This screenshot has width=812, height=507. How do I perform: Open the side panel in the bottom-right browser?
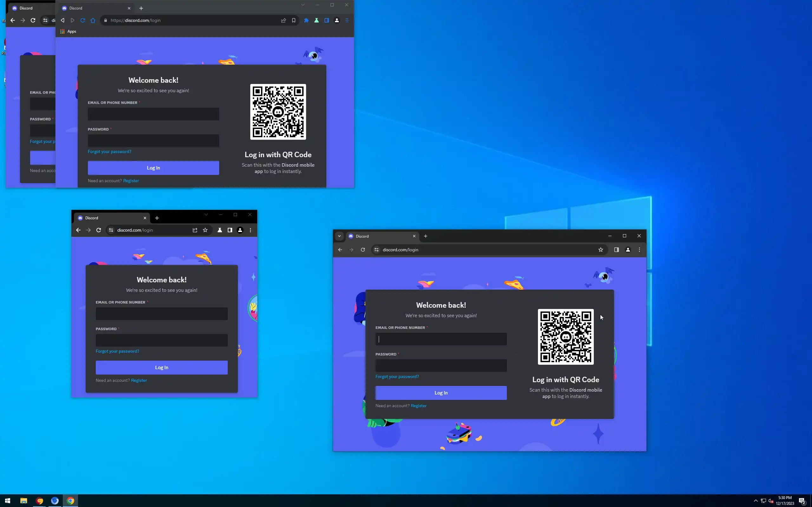616,250
